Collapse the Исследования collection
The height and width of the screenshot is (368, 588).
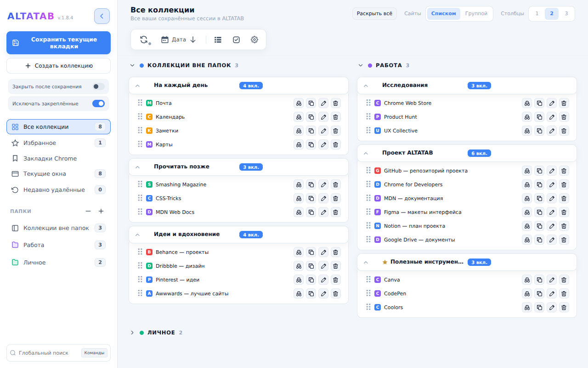pyautogui.click(x=366, y=86)
